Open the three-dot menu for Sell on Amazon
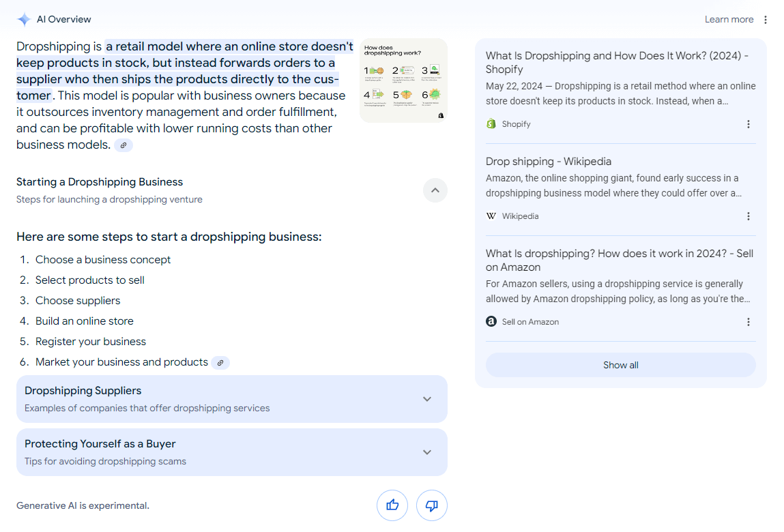This screenshot has width=784, height=532. pyautogui.click(x=749, y=322)
